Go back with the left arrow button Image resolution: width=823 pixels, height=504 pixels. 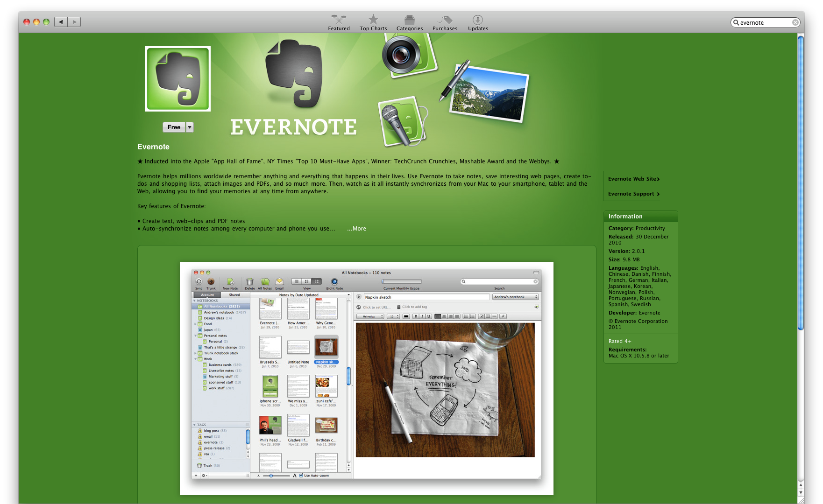61,22
